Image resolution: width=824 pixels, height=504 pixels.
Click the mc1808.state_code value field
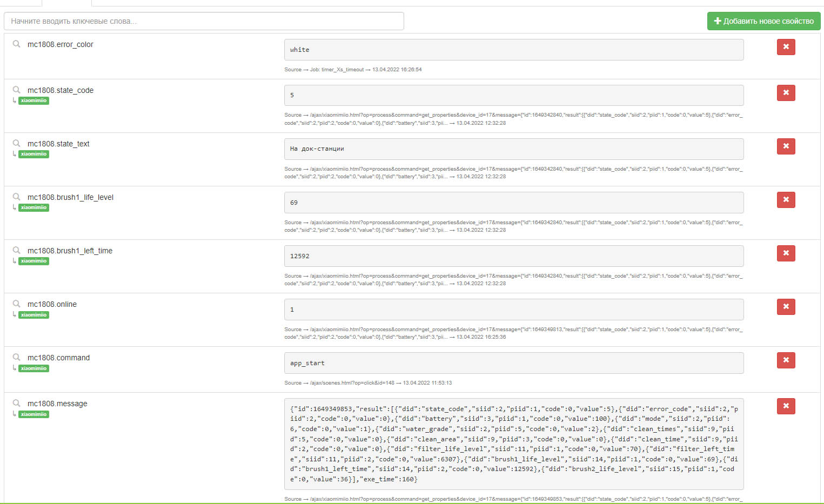pos(514,95)
